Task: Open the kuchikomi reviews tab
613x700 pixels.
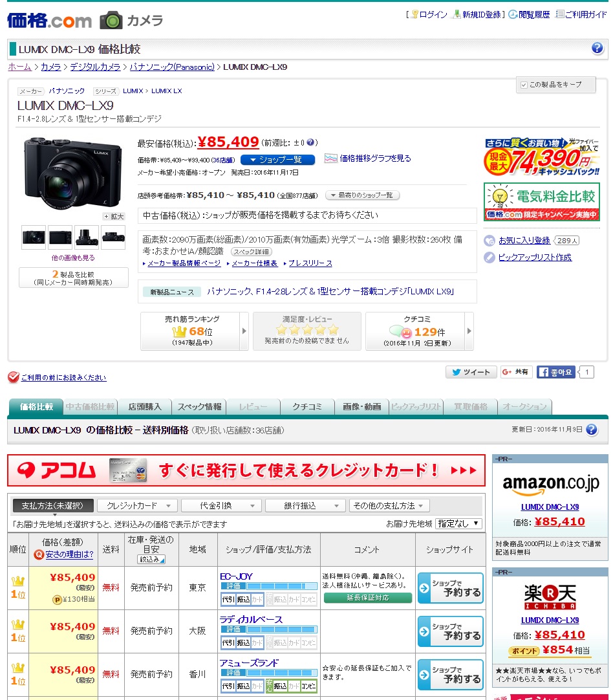Action: pos(307,407)
